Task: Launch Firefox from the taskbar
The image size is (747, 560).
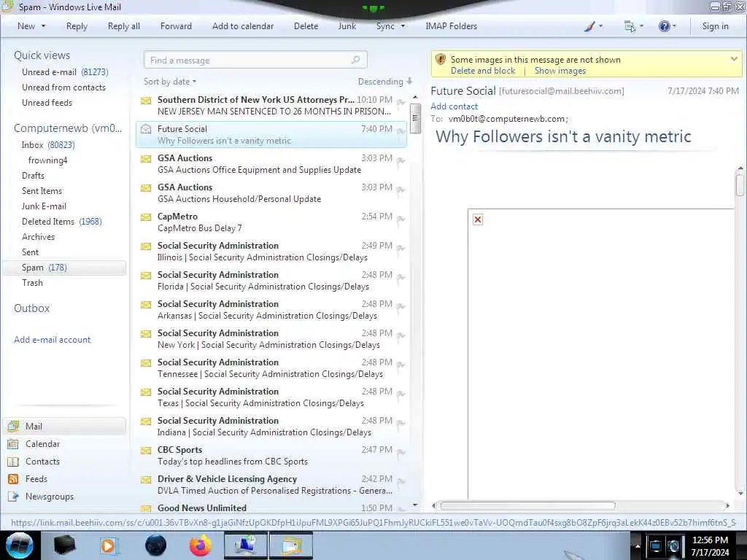Action: (x=201, y=545)
